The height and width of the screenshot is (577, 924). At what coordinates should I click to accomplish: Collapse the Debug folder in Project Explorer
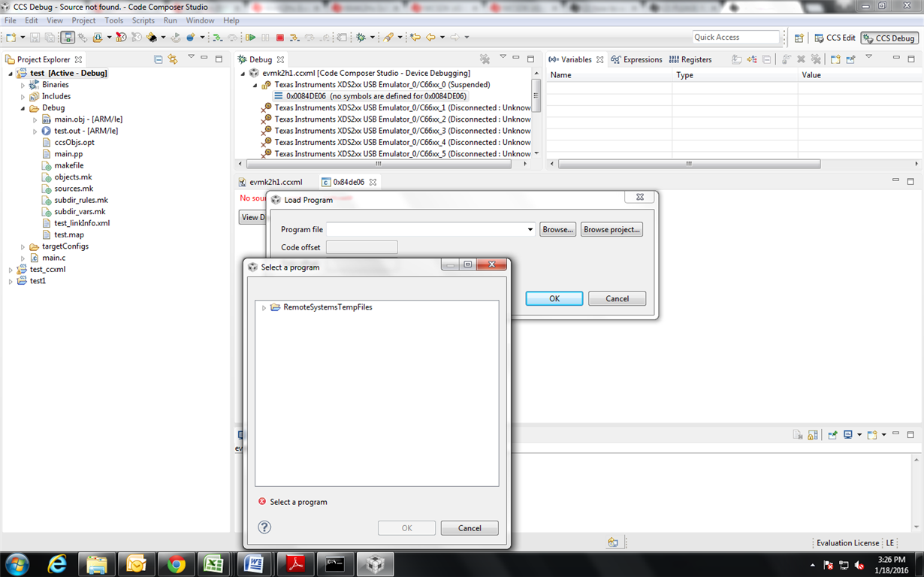(23, 108)
